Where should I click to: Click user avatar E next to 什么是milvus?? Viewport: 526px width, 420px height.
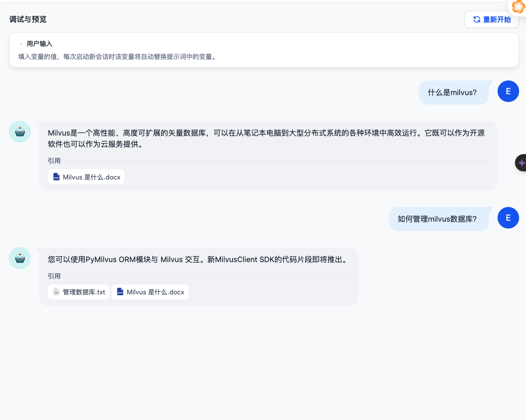(508, 91)
